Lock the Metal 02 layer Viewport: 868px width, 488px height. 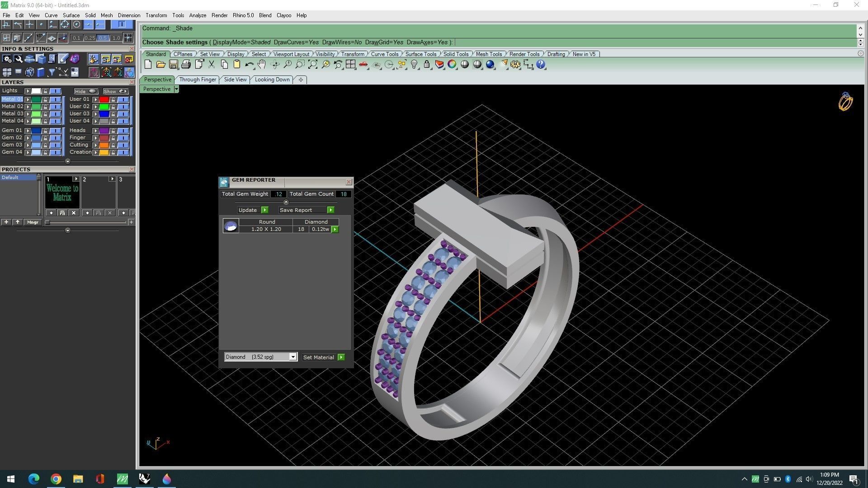click(x=45, y=107)
